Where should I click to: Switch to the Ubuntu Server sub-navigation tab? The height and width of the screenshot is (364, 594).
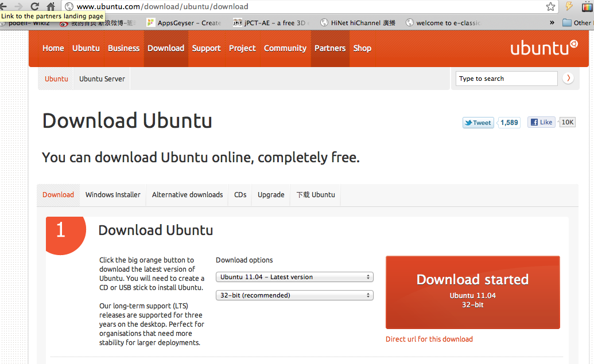(102, 79)
